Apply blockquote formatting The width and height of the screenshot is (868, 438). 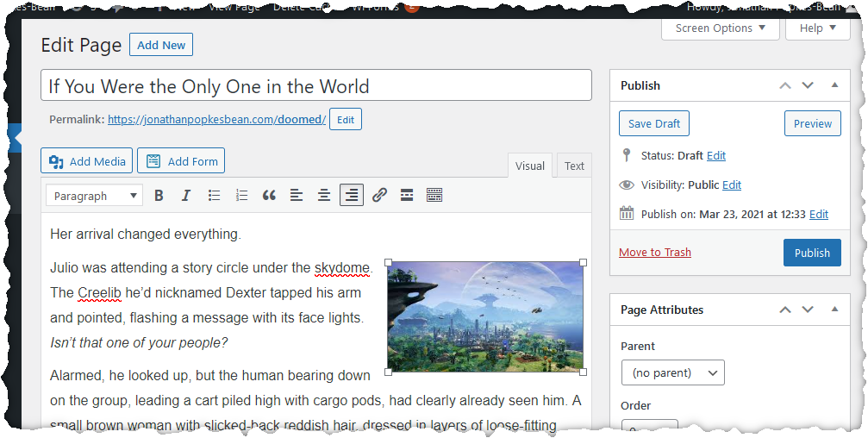point(269,196)
